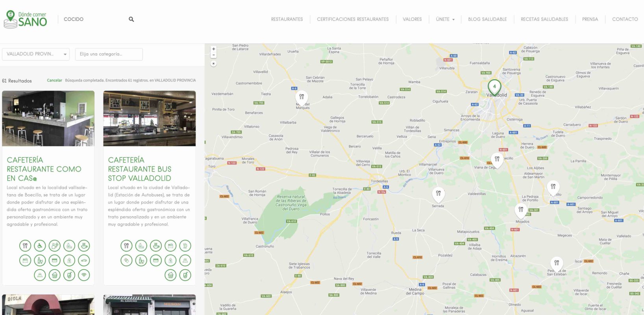
Task: Click the Dónde comer SANO logo
Action: pyautogui.click(x=26, y=19)
